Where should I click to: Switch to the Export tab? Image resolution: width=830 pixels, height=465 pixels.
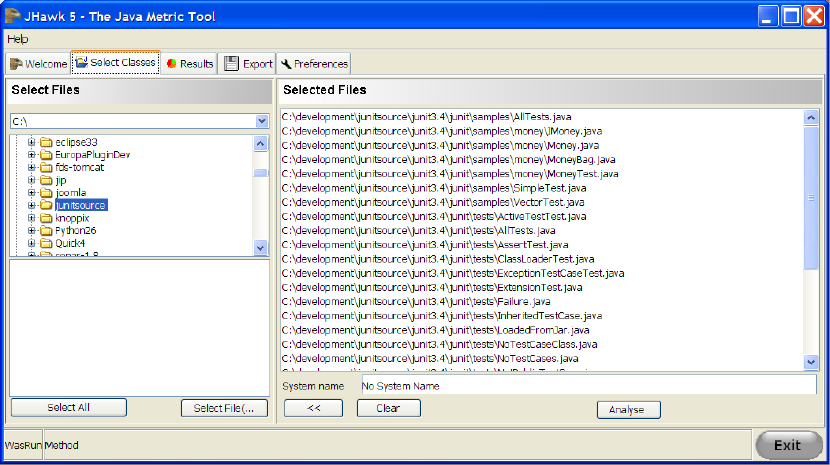click(248, 64)
